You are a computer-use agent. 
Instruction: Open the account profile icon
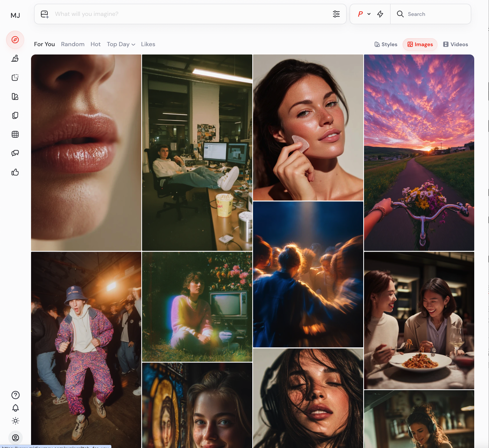[16, 437]
